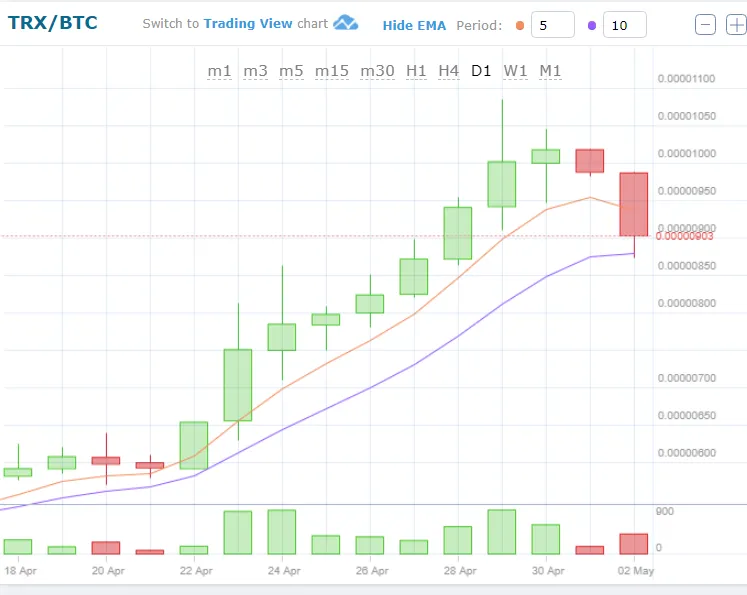Click the 0.00000600 price axis label

[x=686, y=453]
